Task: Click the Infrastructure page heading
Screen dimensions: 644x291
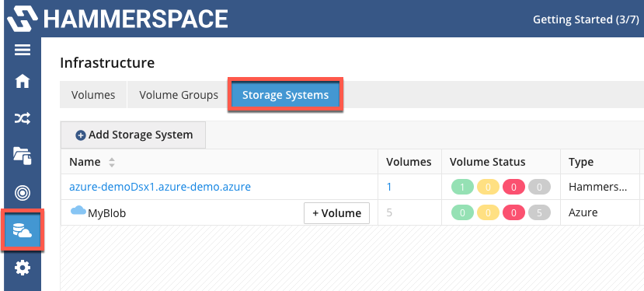Action: [x=107, y=63]
